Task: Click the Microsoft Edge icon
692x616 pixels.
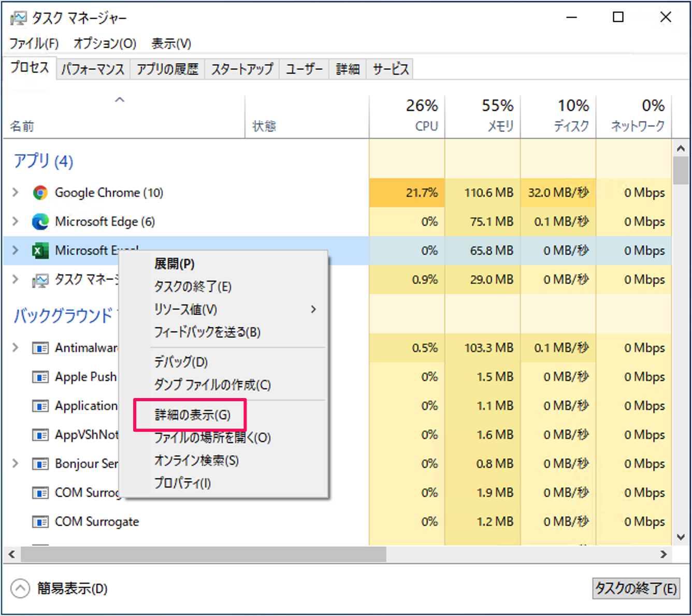Action: tap(40, 222)
